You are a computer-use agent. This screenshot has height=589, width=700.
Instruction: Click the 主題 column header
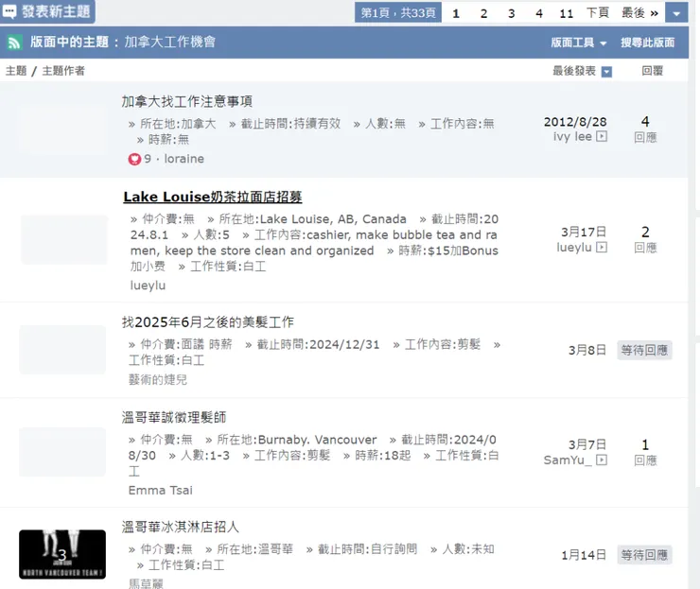point(16,71)
